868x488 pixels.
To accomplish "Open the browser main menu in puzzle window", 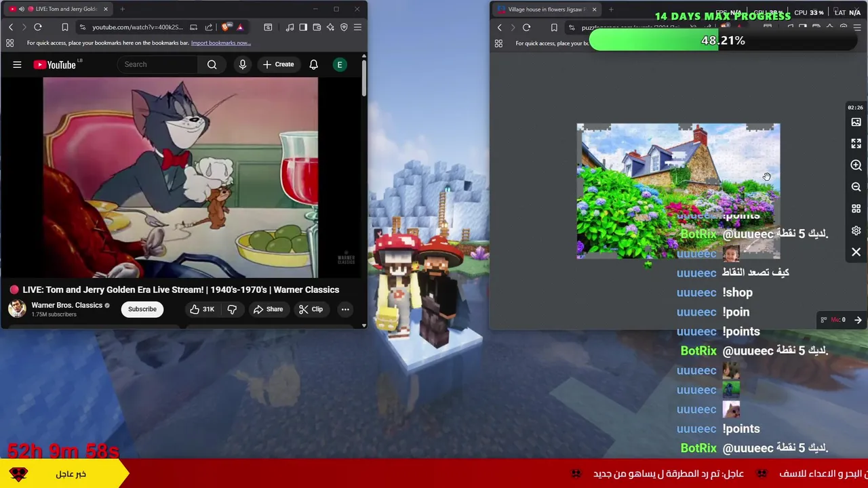I will point(857,28).
